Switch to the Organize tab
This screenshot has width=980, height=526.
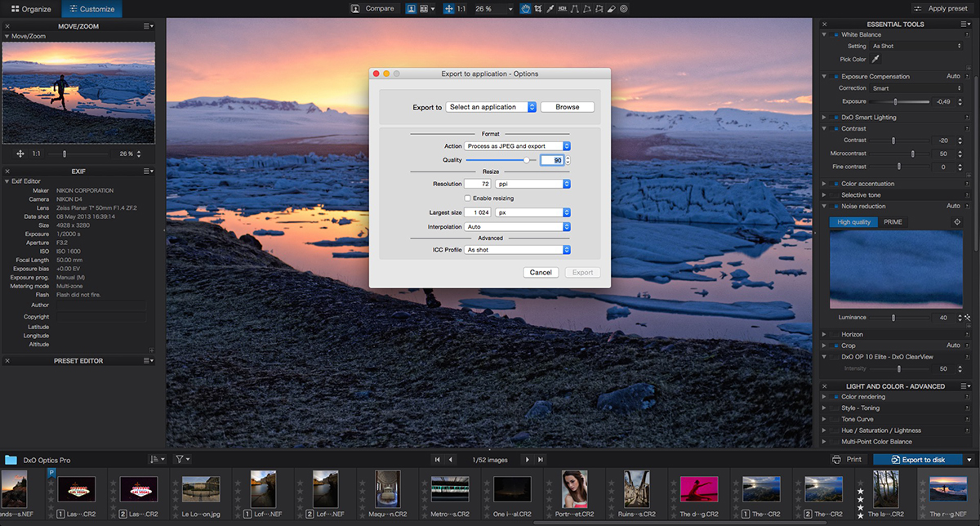31,9
